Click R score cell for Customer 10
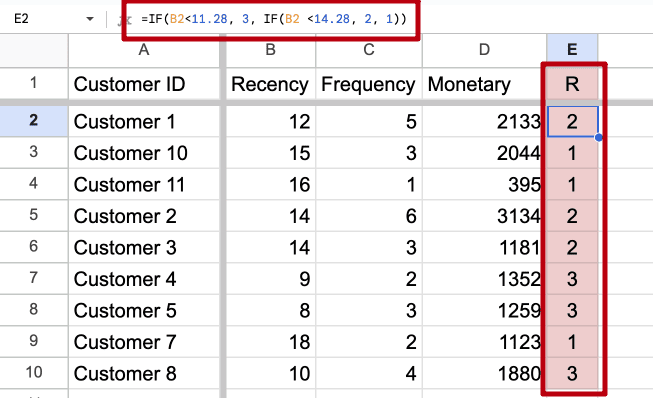Screen dimensions: 653x398 point(572,153)
